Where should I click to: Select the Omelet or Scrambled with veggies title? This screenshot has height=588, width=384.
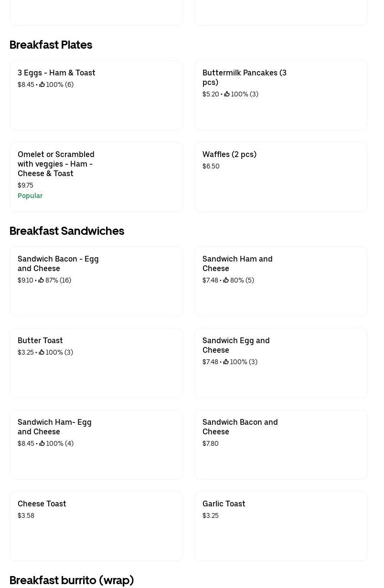tap(56, 164)
